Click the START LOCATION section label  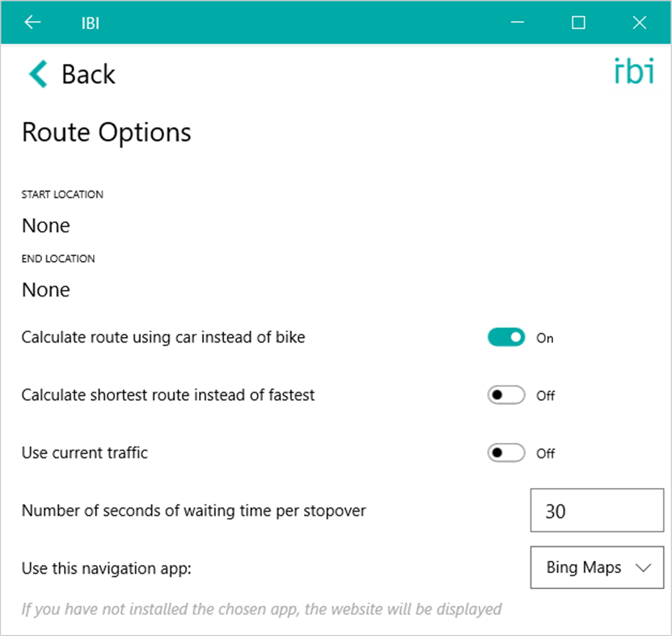62,194
